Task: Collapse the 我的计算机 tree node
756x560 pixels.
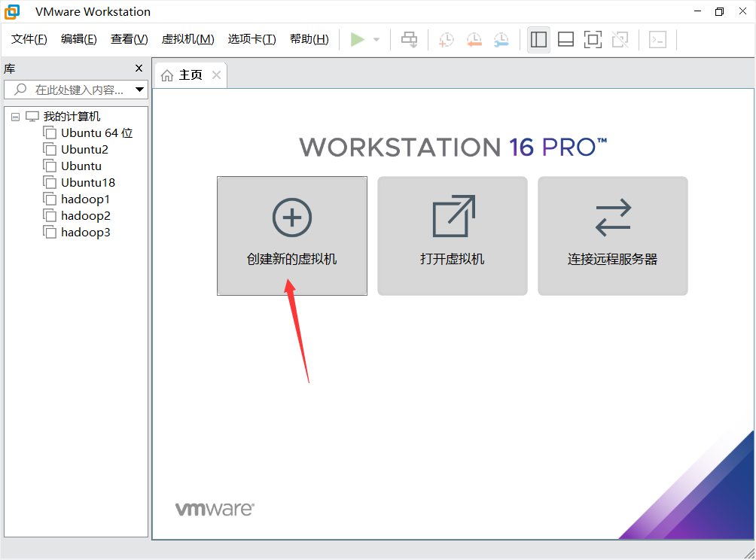Action: [15, 117]
